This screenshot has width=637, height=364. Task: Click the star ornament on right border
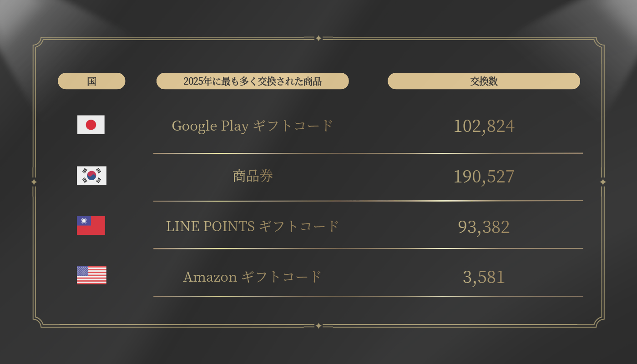pyautogui.click(x=603, y=182)
